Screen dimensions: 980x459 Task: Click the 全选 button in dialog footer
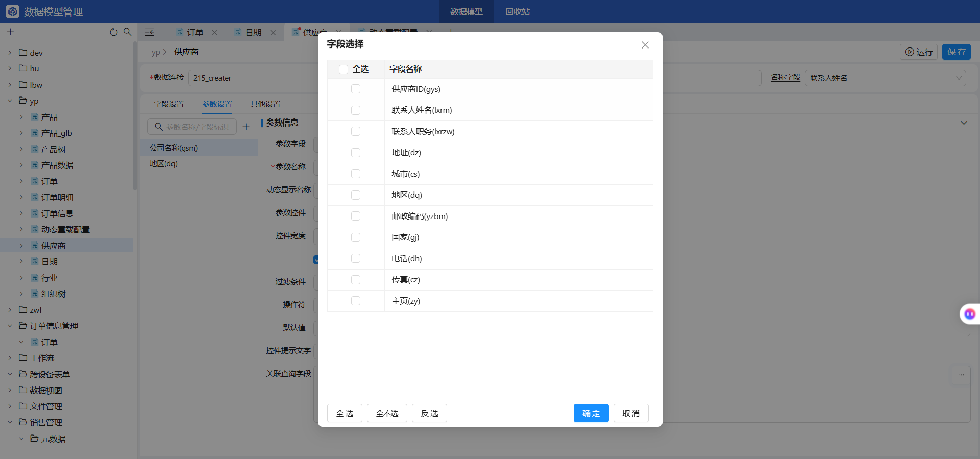345,413
